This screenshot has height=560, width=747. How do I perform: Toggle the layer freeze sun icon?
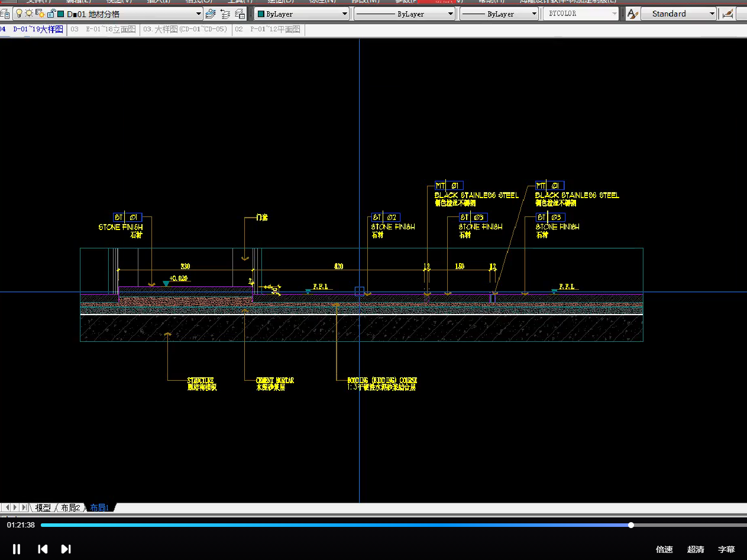click(28, 14)
